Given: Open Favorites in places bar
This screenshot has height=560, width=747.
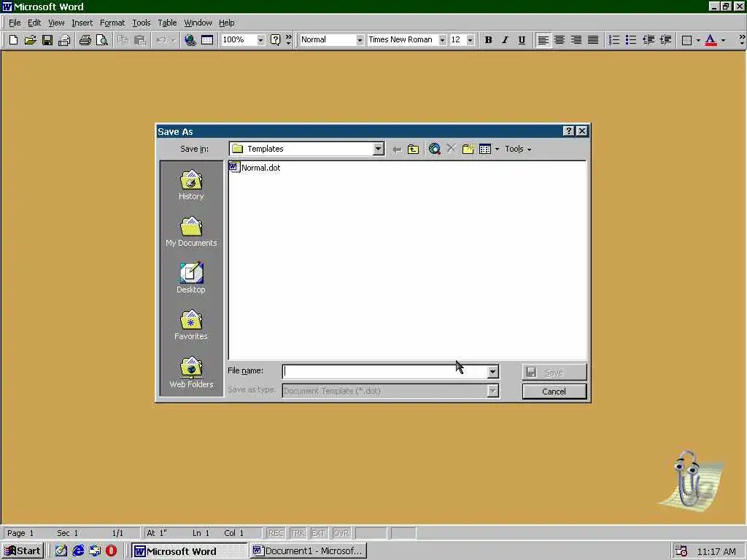Looking at the screenshot, I should point(191,325).
